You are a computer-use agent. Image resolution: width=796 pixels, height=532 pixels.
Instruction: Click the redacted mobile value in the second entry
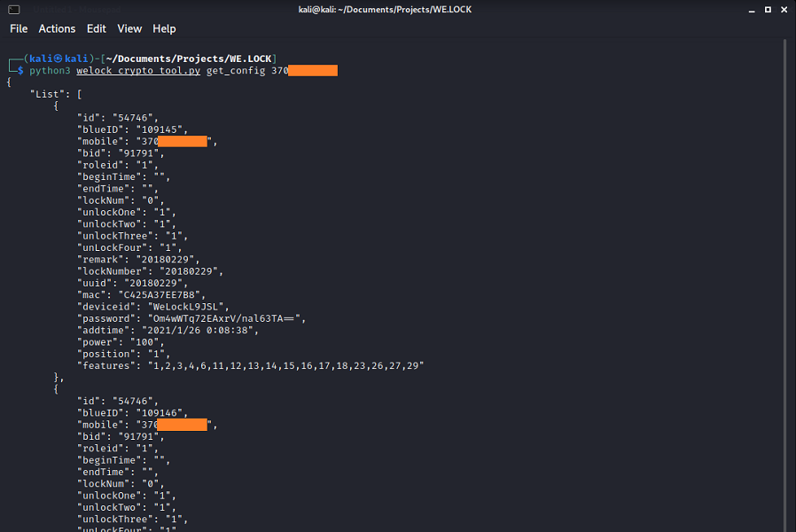pyautogui.click(x=182, y=425)
